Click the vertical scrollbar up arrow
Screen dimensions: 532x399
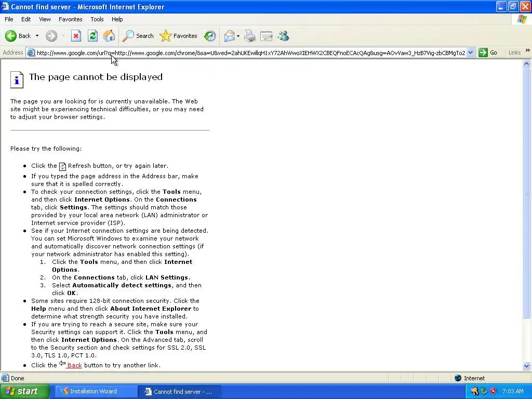527,63
